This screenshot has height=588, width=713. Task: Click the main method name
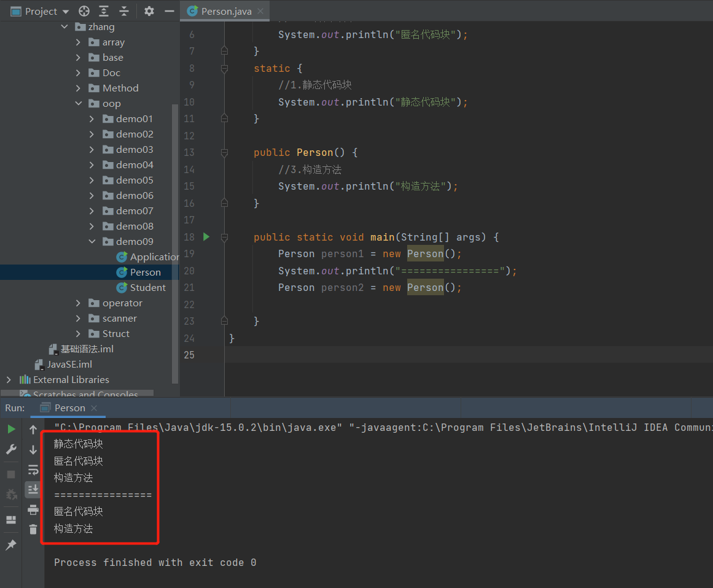[x=383, y=237]
